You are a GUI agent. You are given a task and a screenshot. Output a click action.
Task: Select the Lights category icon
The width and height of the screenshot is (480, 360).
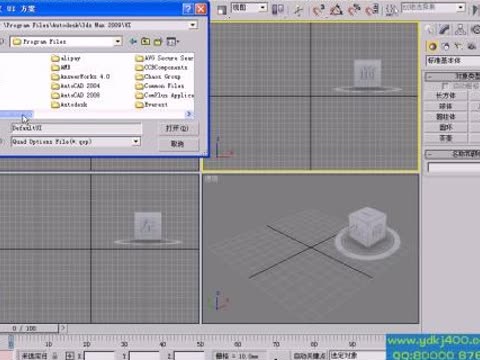coord(459,46)
